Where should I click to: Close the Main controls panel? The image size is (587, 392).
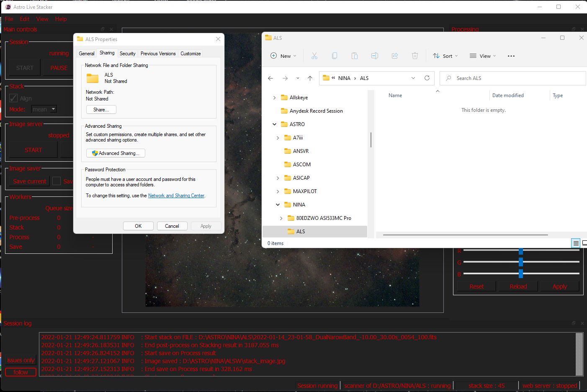coord(111,29)
